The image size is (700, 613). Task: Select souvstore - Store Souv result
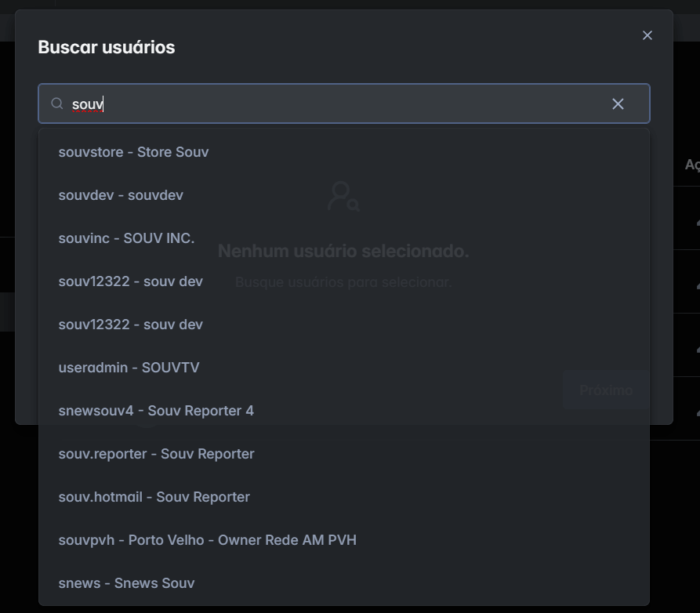tap(133, 152)
